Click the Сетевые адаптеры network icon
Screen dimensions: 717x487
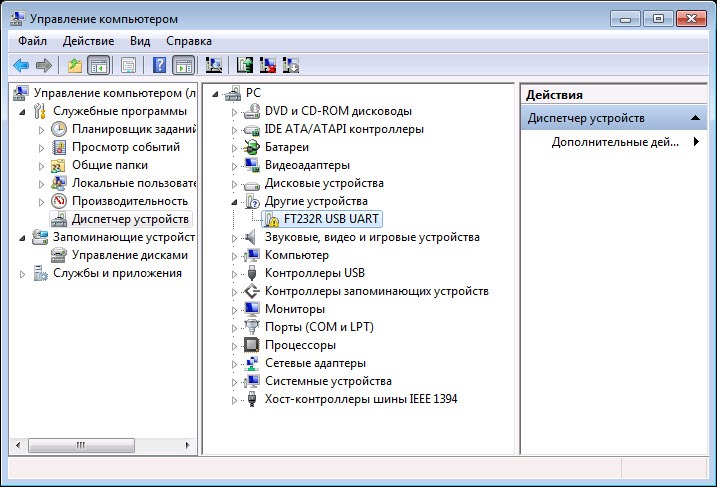point(251,363)
